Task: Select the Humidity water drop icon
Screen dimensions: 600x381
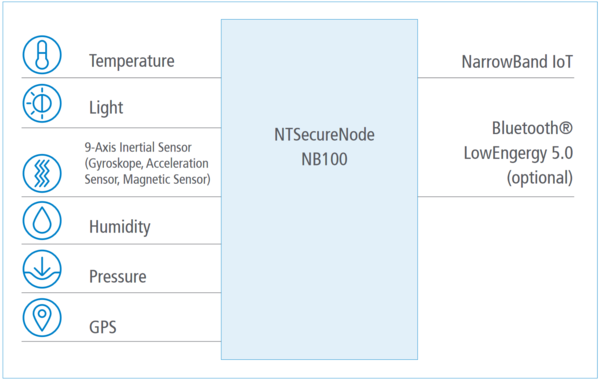Action: tap(42, 221)
